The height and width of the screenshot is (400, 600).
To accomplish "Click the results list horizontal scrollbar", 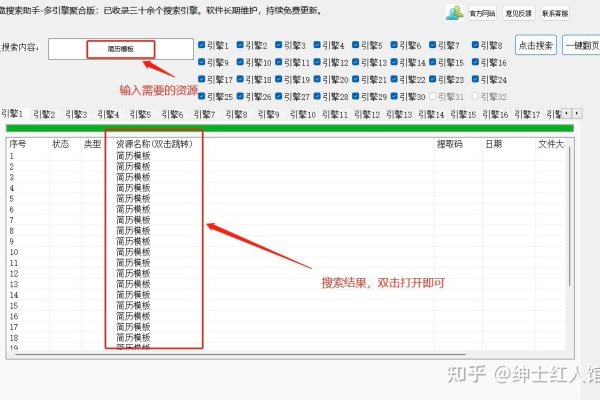I will [240, 354].
